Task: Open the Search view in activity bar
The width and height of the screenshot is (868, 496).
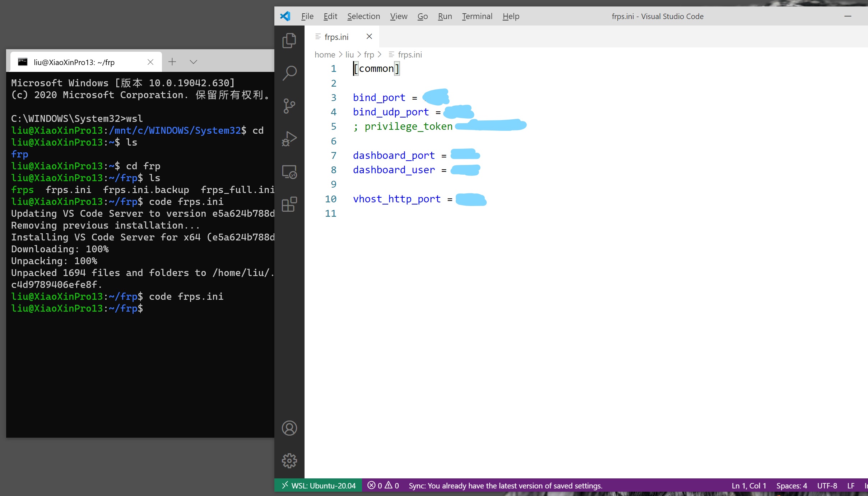Action: coord(289,73)
